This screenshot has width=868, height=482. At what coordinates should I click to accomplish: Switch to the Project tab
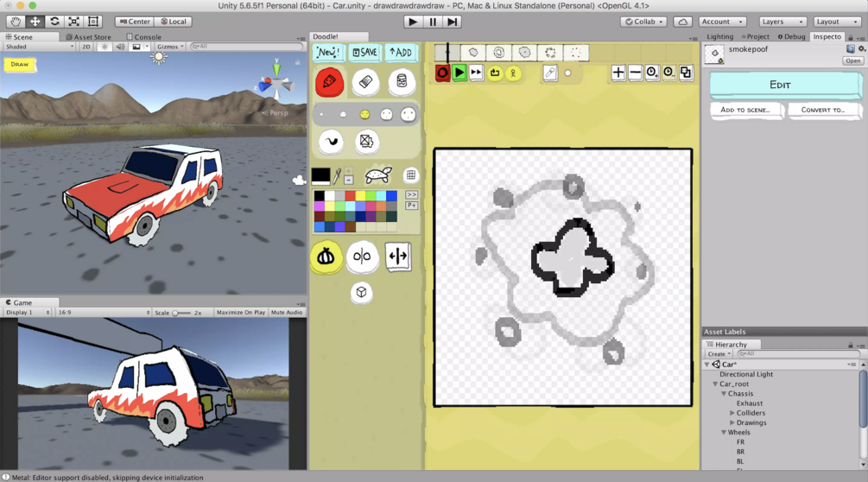click(x=756, y=36)
